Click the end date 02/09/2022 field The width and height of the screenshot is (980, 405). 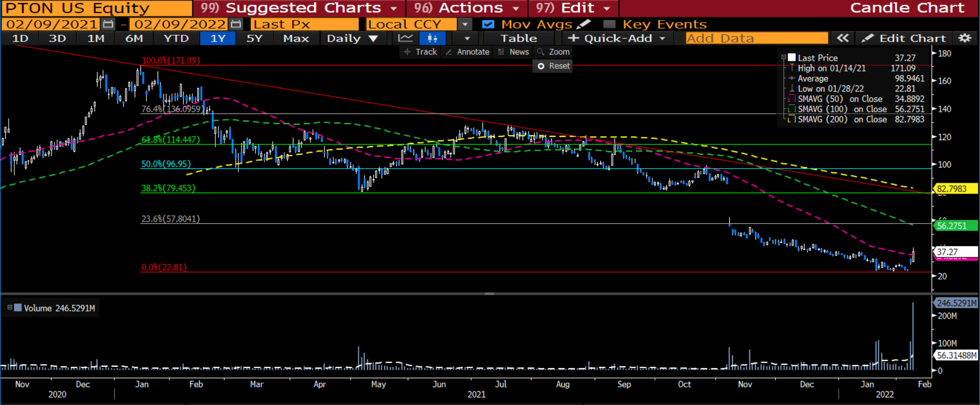coord(179,24)
